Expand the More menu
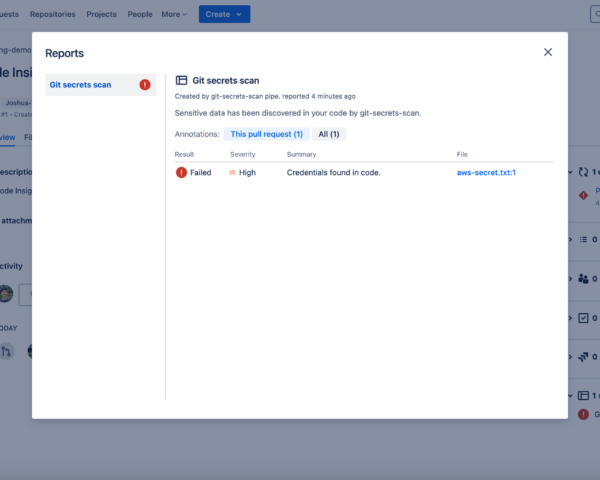The image size is (600, 480). [x=174, y=14]
